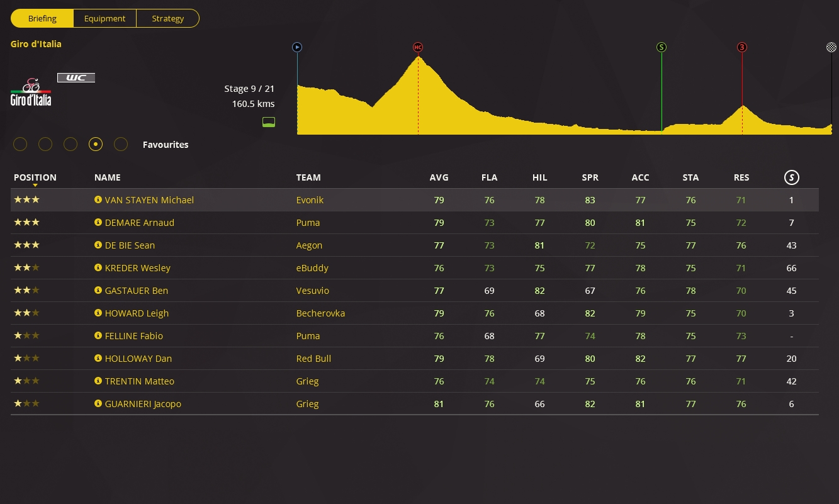Click the Giro d'Italia race title
The height and width of the screenshot is (504, 839).
[36, 44]
